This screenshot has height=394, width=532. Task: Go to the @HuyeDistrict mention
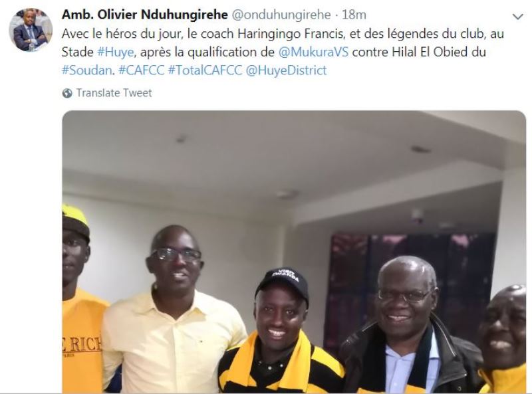286,70
